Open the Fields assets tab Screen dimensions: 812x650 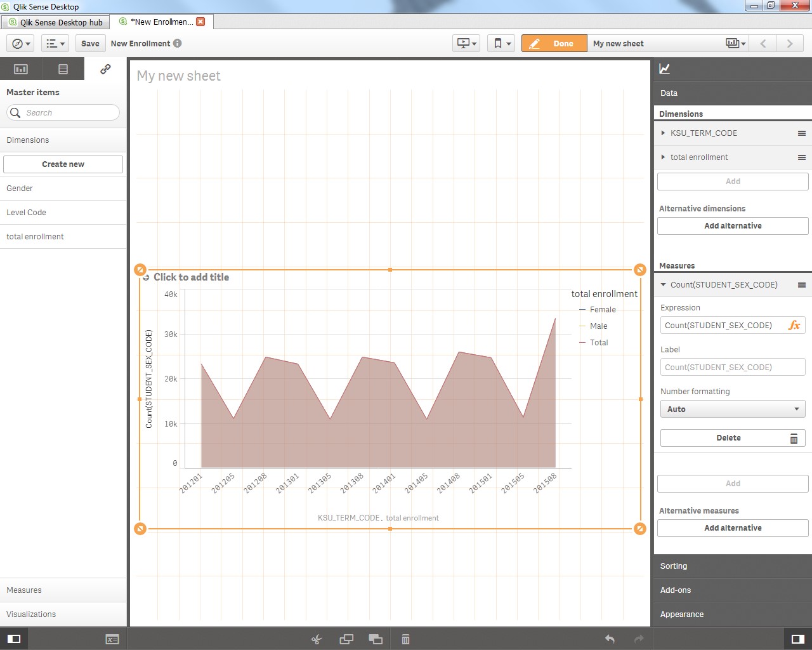pos(63,69)
